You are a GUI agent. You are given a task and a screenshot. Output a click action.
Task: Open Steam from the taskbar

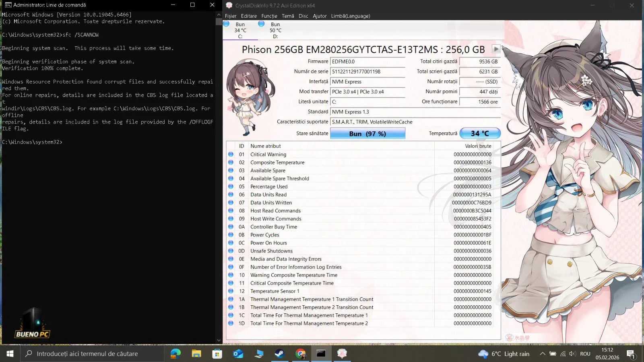279,354
